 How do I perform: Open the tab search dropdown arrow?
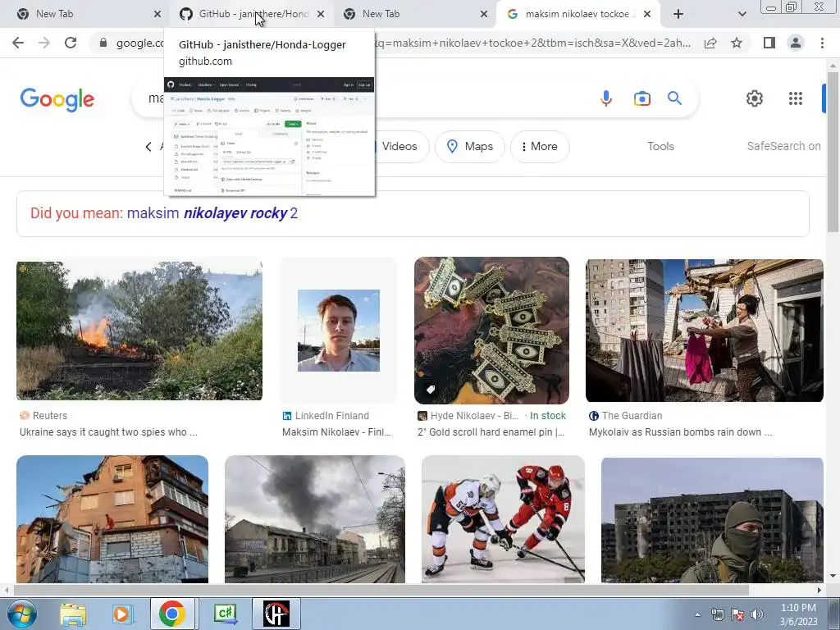click(742, 14)
